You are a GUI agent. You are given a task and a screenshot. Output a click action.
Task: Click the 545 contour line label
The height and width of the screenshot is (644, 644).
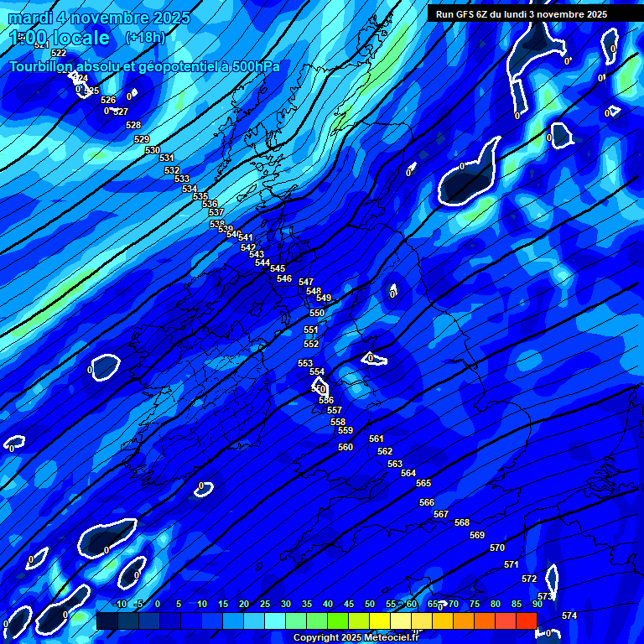278,269
